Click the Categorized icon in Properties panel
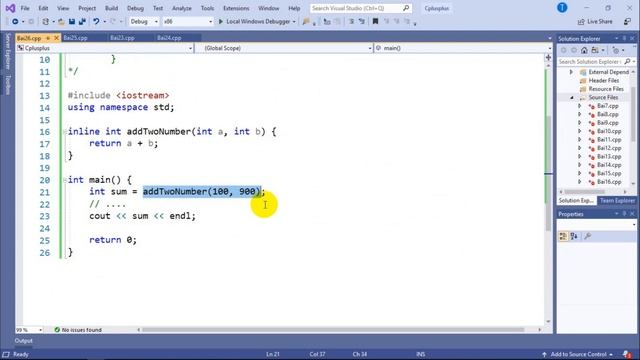 tap(563, 236)
